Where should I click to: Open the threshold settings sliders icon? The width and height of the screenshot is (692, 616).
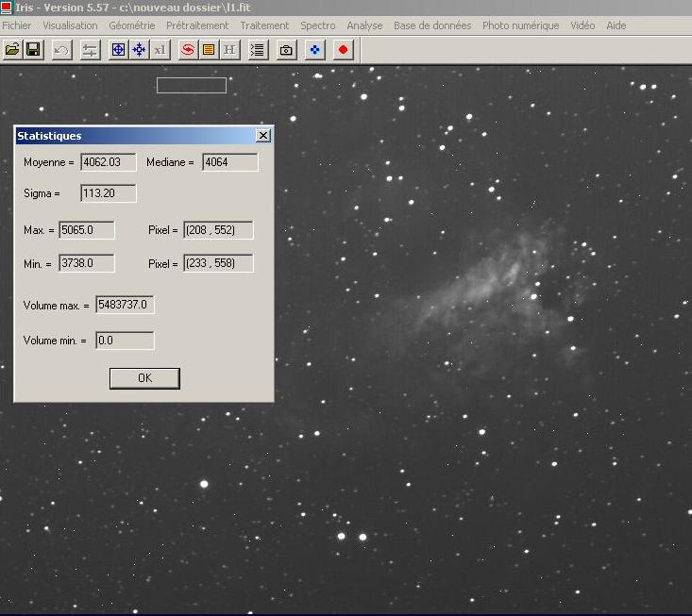[90, 49]
